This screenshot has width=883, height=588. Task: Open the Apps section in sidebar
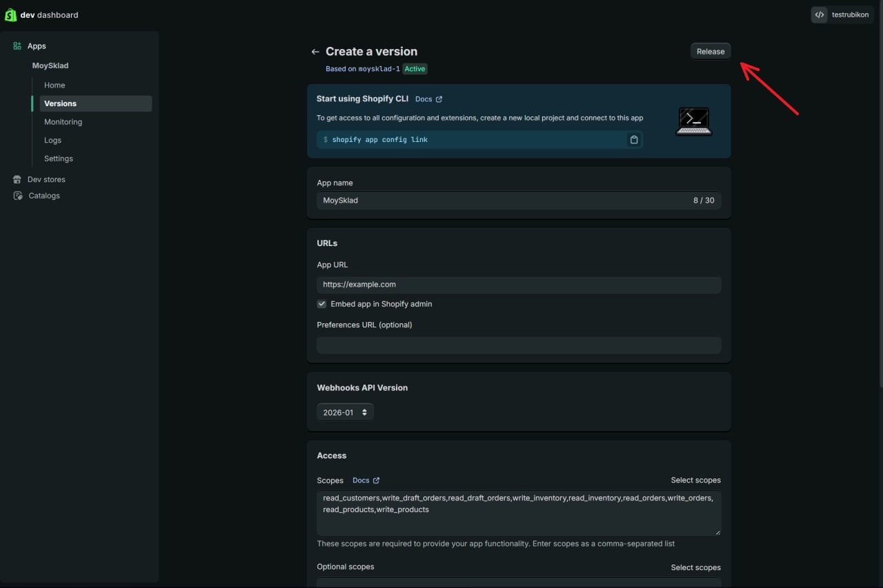point(37,46)
